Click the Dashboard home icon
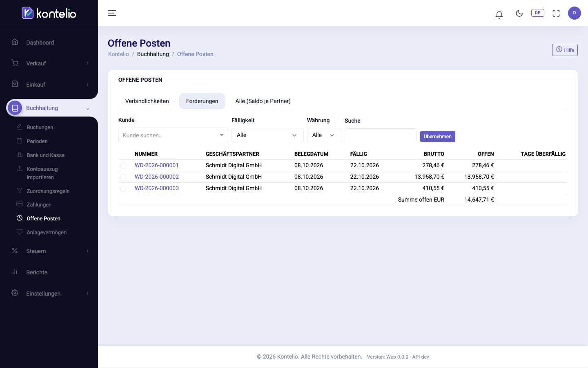588x368 pixels. [15, 42]
